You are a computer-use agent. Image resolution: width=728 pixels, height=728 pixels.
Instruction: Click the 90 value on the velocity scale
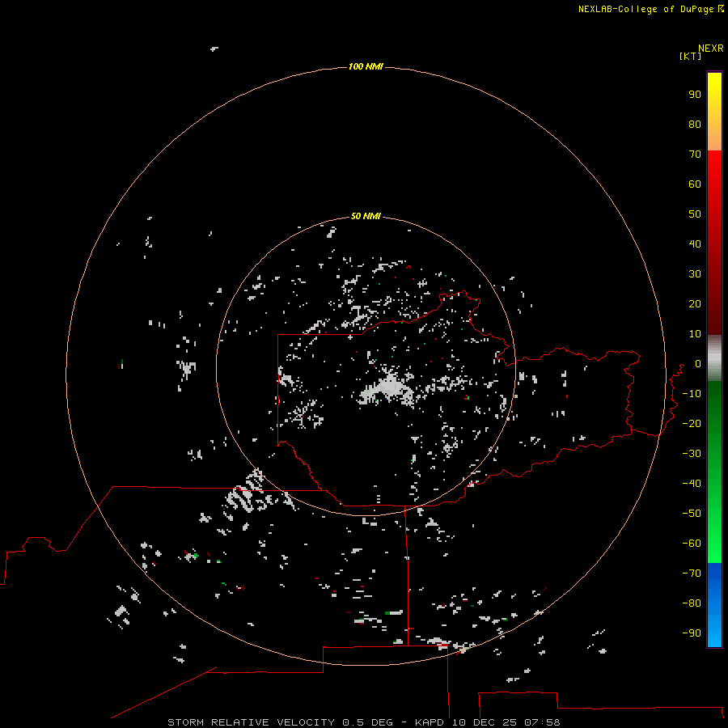pos(695,95)
